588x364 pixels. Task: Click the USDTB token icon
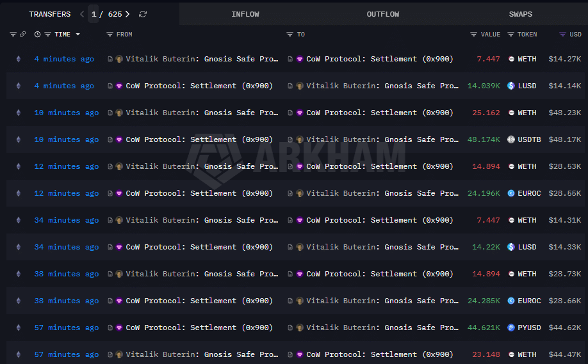pos(511,139)
